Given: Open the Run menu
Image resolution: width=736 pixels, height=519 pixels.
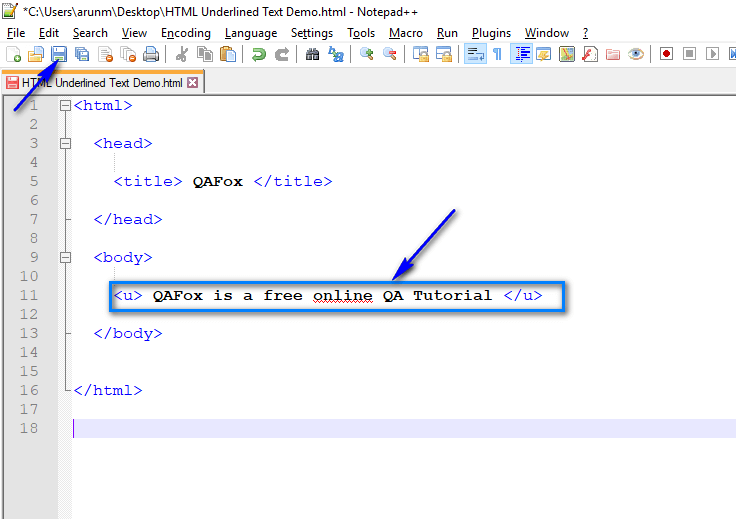Looking at the screenshot, I should pyautogui.click(x=447, y=33).
